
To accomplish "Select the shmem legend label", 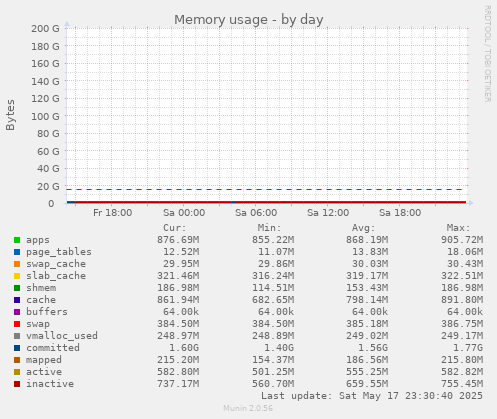I will click(x=41, y=288).
